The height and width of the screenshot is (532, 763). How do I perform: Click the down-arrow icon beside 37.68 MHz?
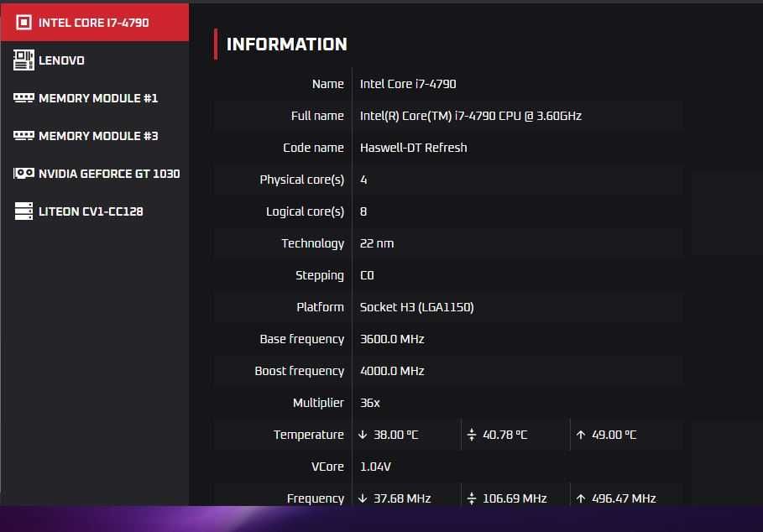click(363, 498)
